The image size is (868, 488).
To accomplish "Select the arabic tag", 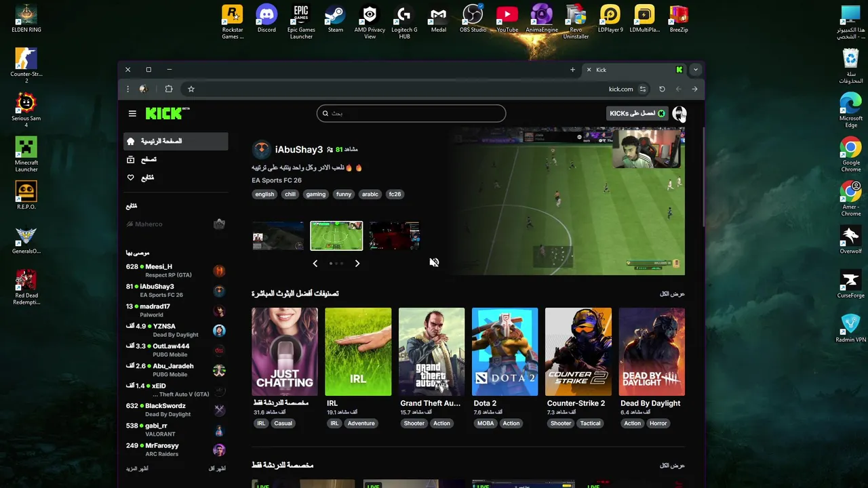I will click(x=370, y=194).
